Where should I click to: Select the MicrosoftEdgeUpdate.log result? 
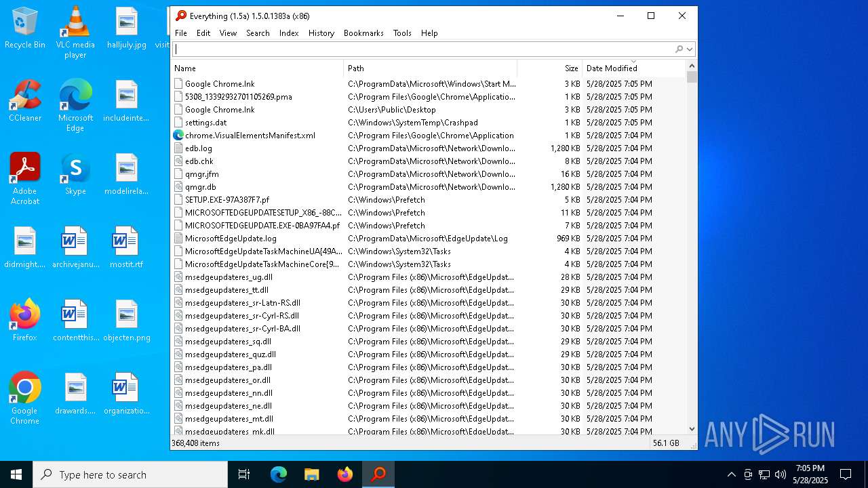pos(429,239)
